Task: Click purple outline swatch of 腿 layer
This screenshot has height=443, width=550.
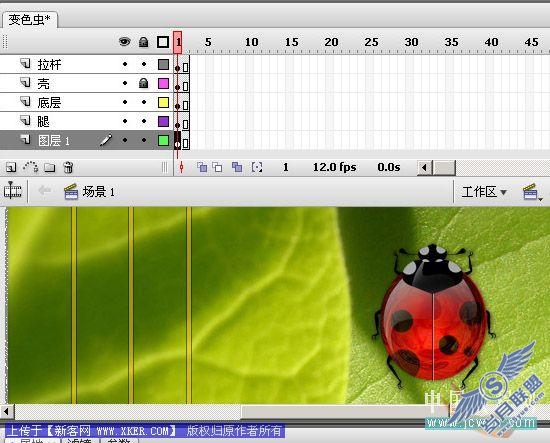Action: [163, 121]
